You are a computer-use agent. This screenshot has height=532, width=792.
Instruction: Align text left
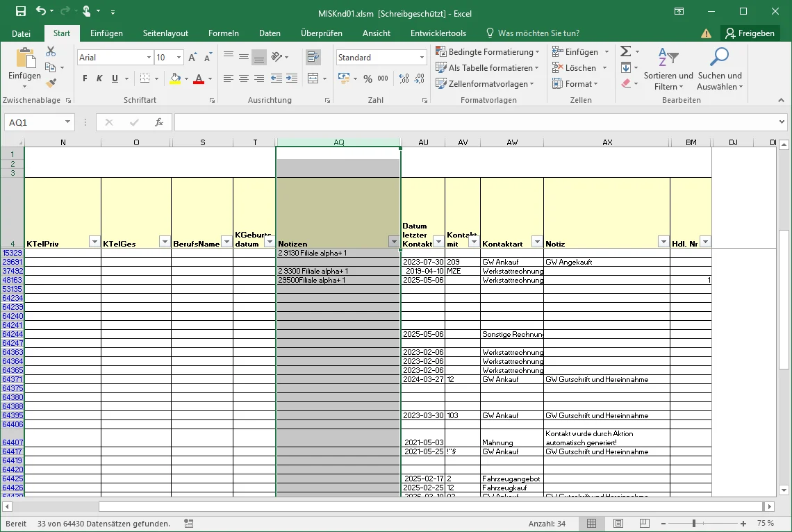pyautogui.click(x=229, y=78)
